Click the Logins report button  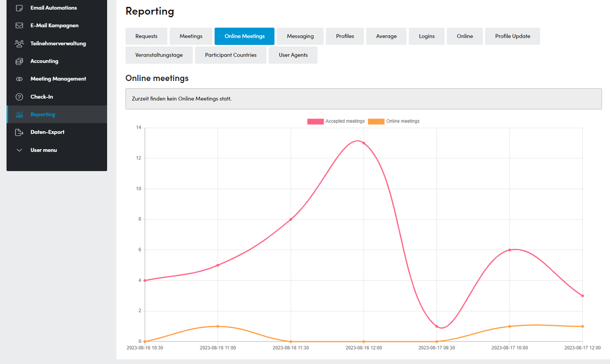click(x=427, y=36)
